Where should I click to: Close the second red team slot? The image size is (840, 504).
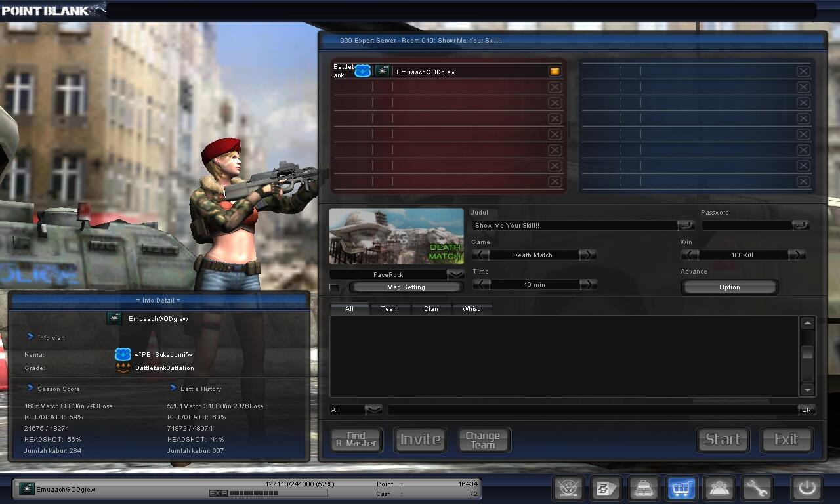pyautogui.click(x=555, y=87)
